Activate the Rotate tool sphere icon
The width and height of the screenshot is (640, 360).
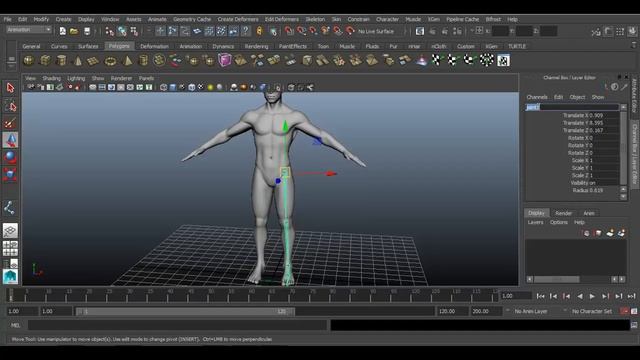(x=10, y=157)
